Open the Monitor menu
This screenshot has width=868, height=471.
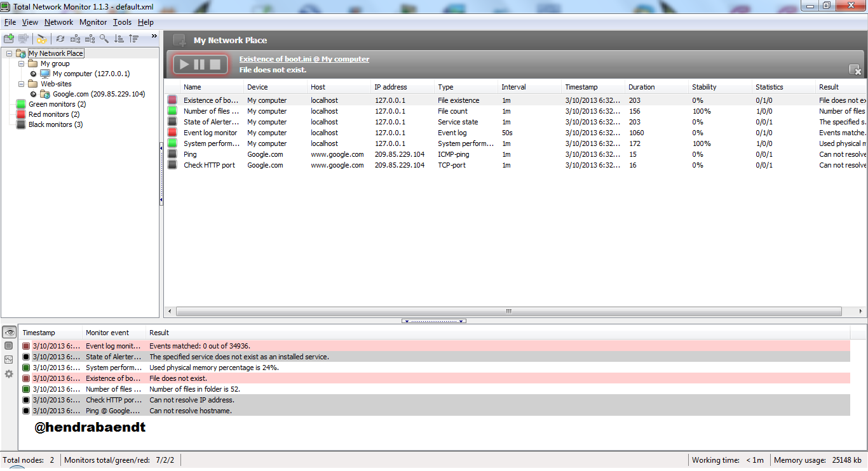(93, 22)
